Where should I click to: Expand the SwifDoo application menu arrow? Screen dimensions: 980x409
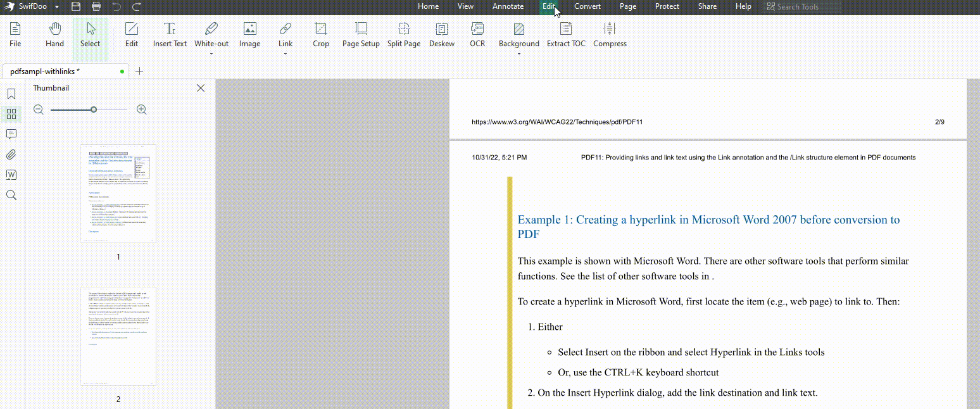(57, 7)
